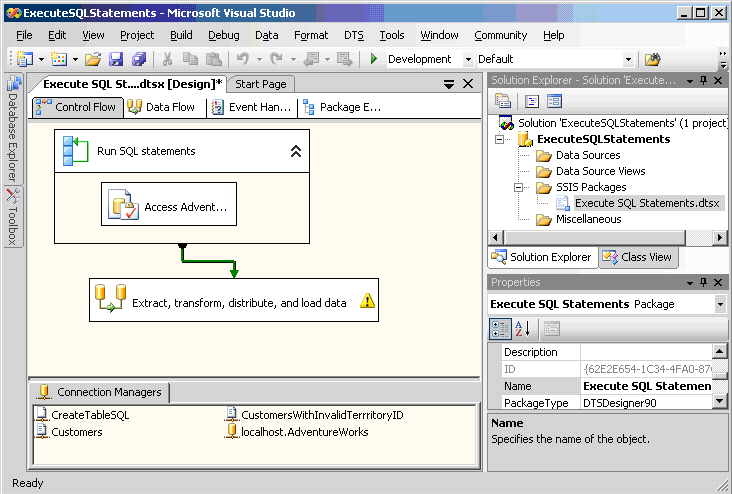Viewport: 732px width, 494px height.
Task: Collapse the Run SQL statements container
Action: (296, 151)
